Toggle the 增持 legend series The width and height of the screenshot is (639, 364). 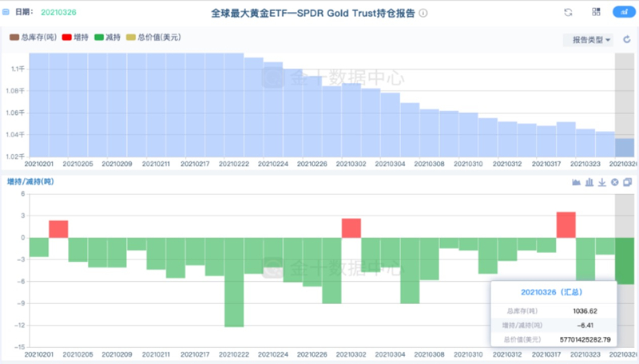point(75,38)
